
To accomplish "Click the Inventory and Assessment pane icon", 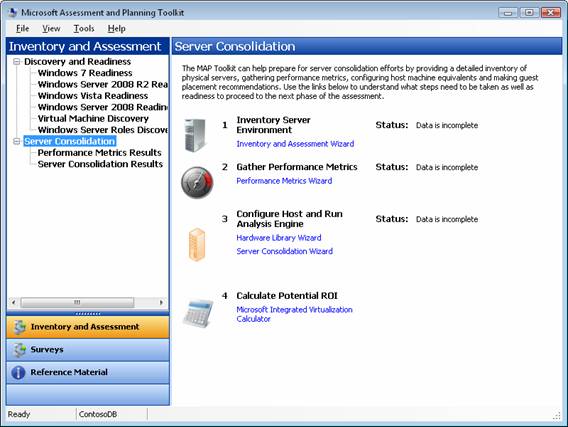I will (19, 327).
